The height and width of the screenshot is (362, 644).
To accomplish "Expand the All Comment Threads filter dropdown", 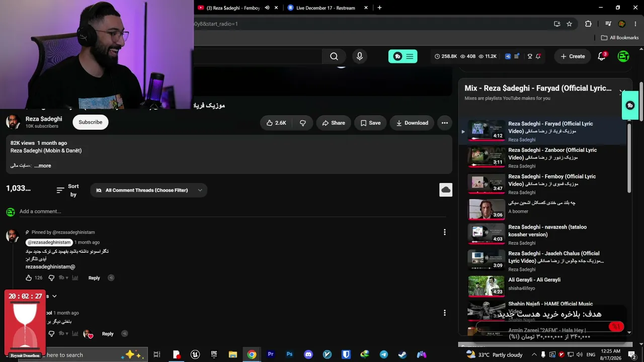I will (149, 190).
